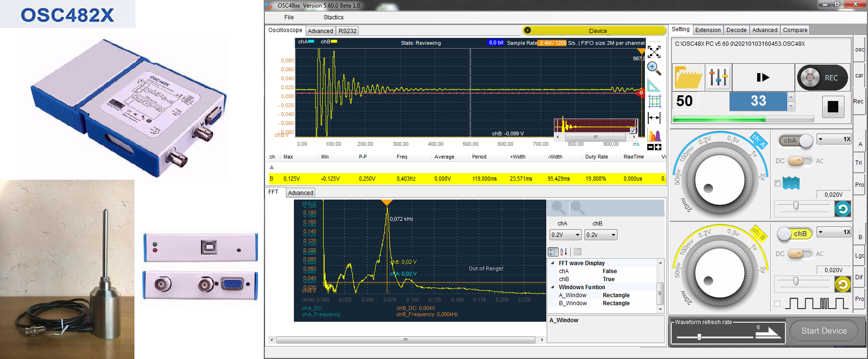Viewport: 868px width, 359px height.
Task: Click the Start Device button
Action: (824, 331)
